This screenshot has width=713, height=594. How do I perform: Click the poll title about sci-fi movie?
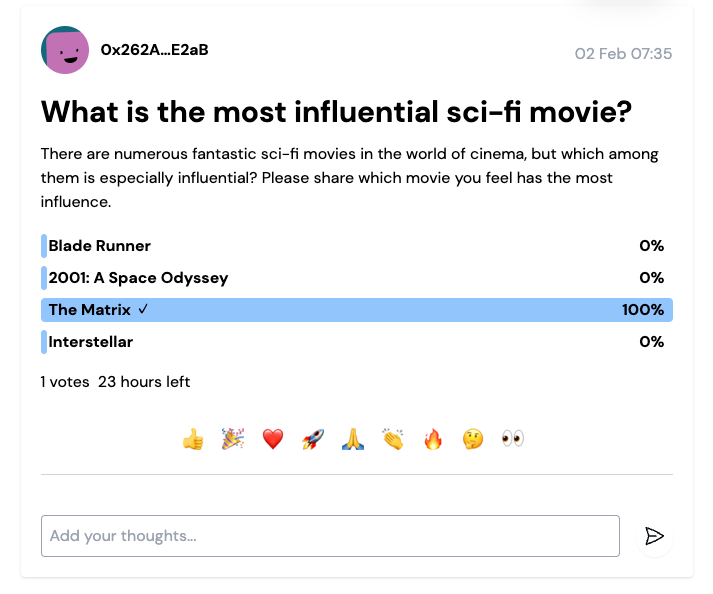(336, 112)
